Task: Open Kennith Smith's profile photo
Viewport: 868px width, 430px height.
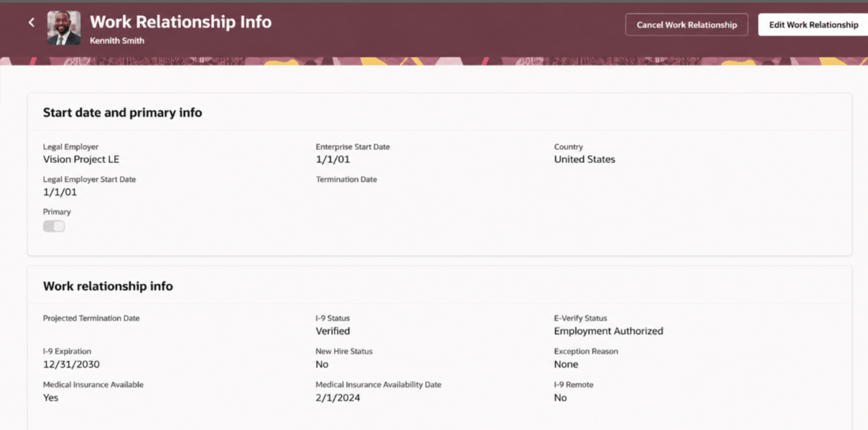Action: (x=64, y=28)
